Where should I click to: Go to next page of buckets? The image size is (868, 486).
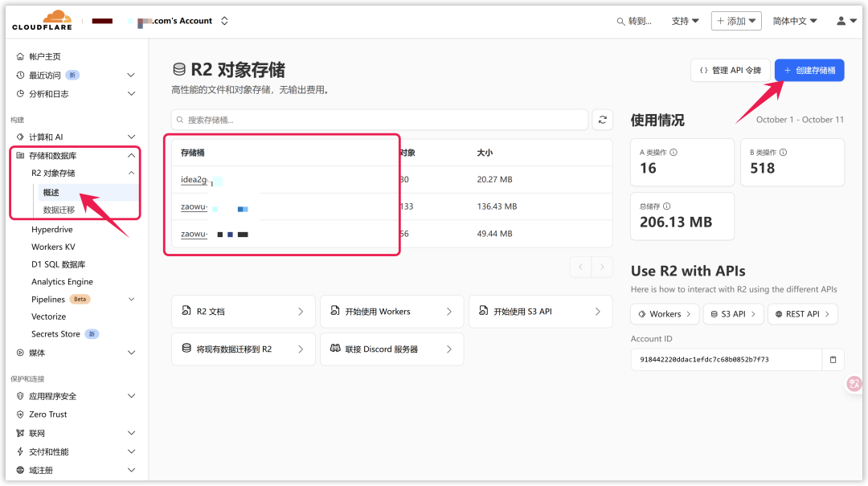tap(602, 267)
